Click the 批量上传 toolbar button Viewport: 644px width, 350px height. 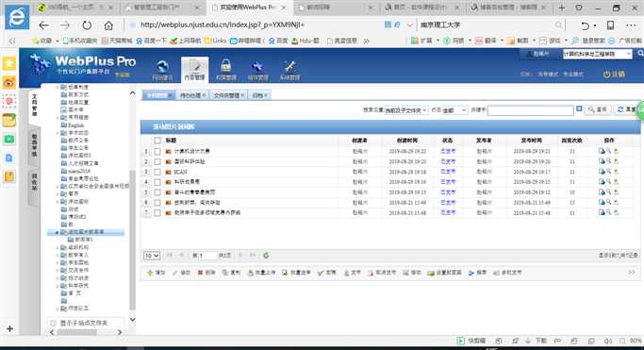click(261, 273)
